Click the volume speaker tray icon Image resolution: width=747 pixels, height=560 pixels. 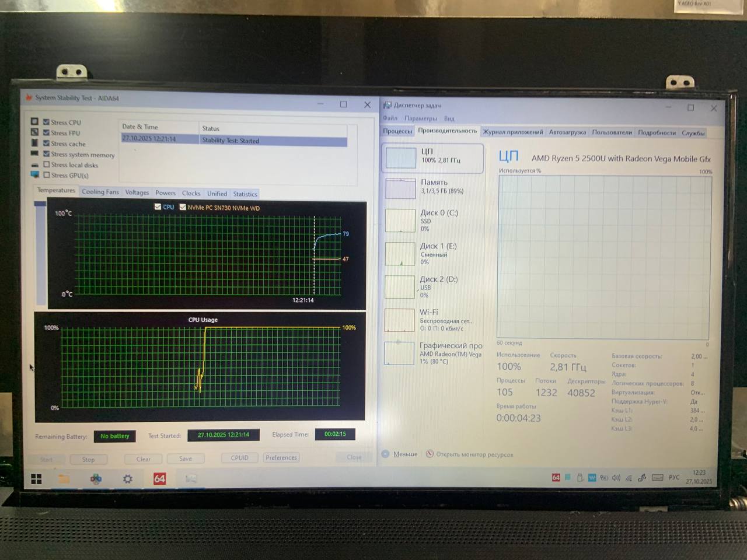tap(616, 478)
